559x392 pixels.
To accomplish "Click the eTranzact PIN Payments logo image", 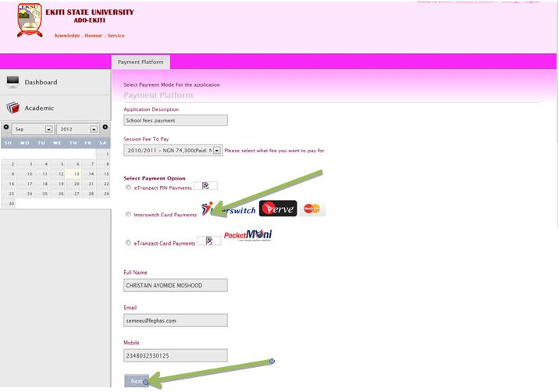I will [x=205, y=186].
